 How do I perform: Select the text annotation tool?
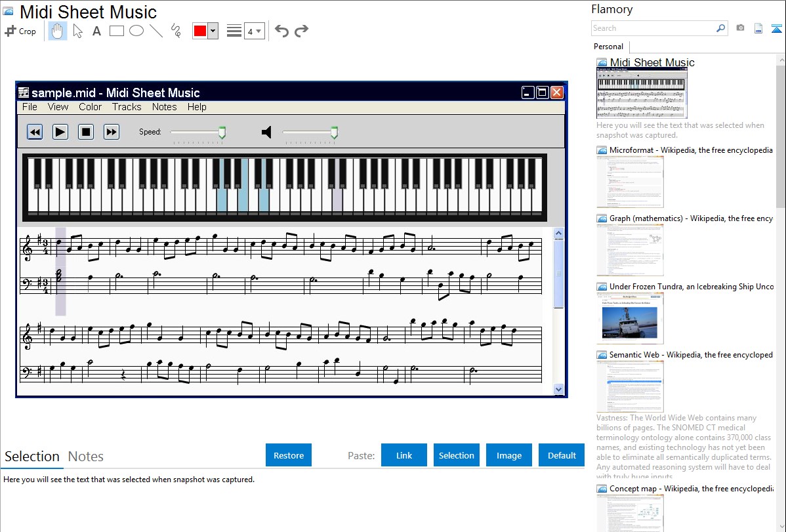click(x=96, y=31)
